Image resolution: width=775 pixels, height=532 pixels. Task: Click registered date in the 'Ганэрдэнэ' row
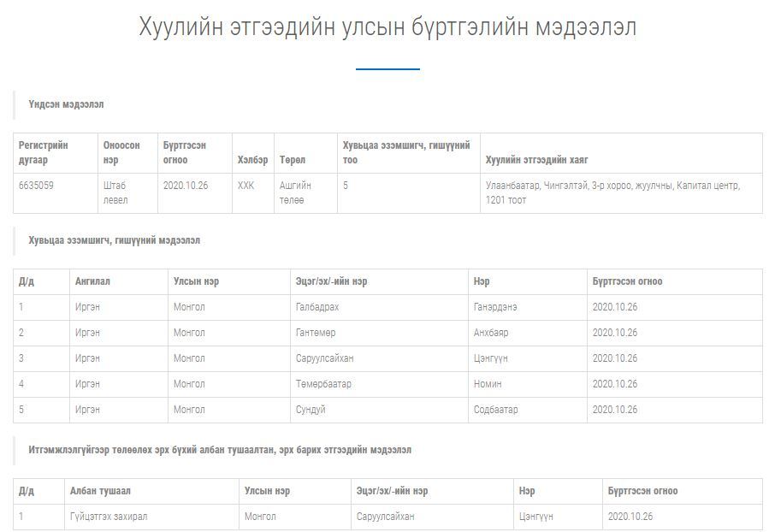coord(615,307)
